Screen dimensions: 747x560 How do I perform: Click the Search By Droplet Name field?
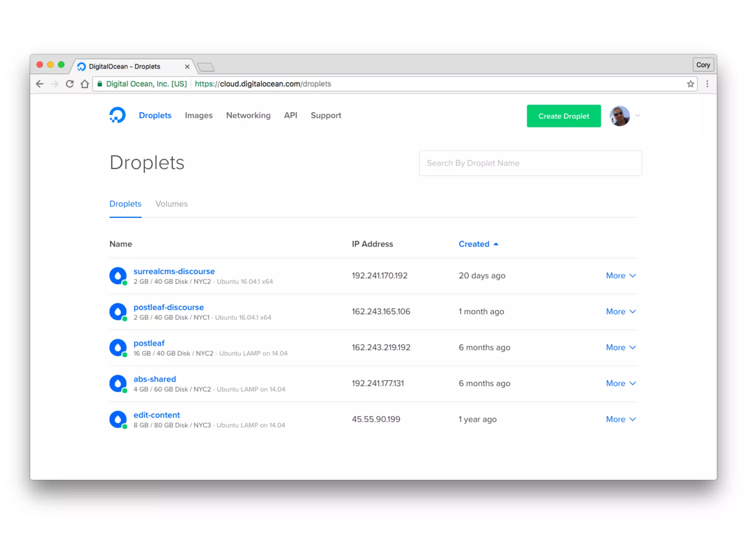530,163
